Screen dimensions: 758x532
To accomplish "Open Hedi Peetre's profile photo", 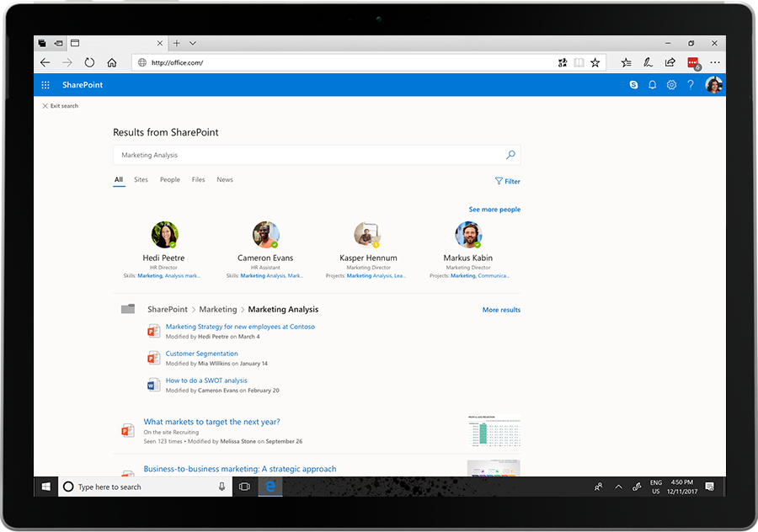I will tap(164, 235).
